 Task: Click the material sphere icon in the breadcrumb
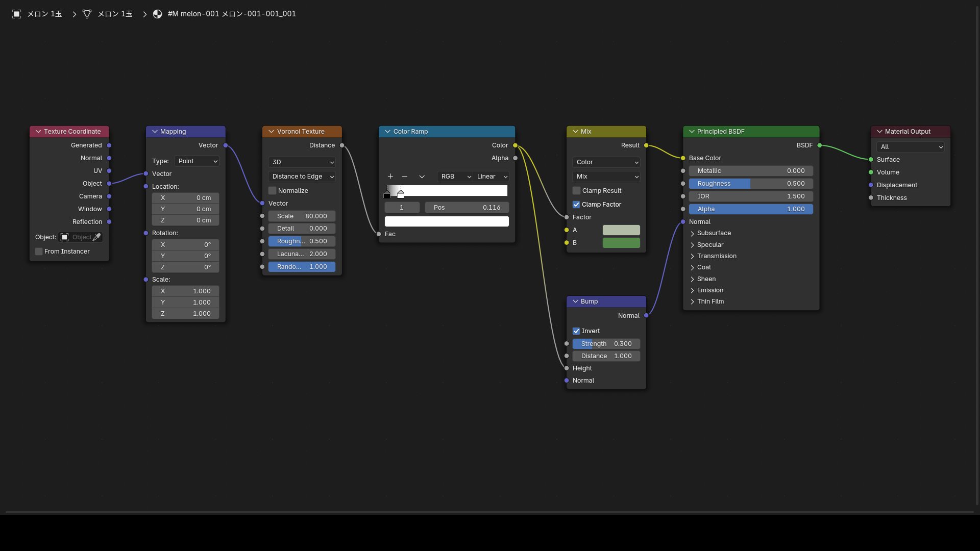(x=157, y=14)
